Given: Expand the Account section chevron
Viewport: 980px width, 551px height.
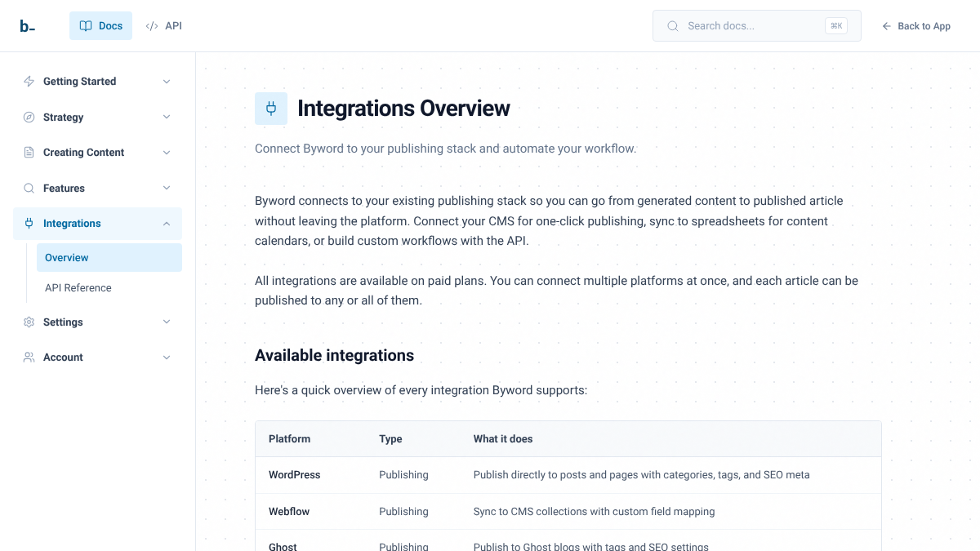Looking at the screenshot, I should (167, 358).
